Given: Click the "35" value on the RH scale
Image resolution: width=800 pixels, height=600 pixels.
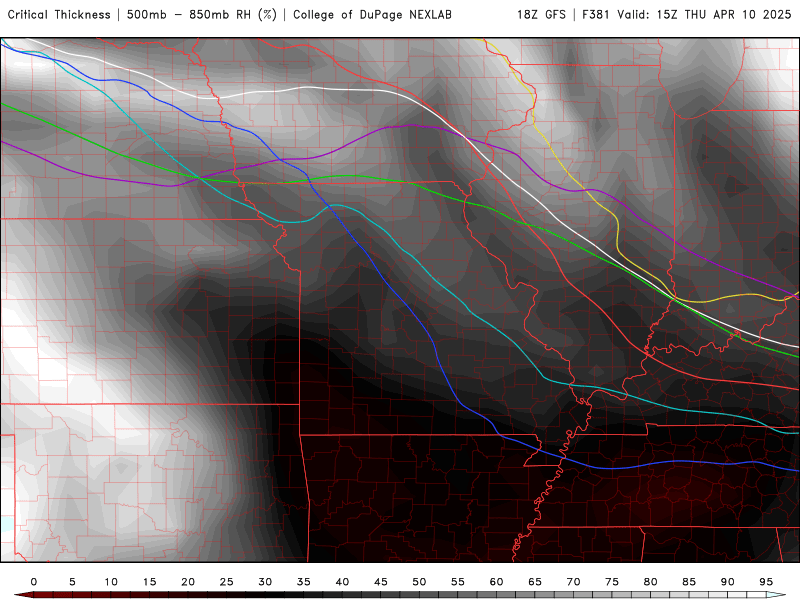Looking at the screenshot, I should coord(304,582).
